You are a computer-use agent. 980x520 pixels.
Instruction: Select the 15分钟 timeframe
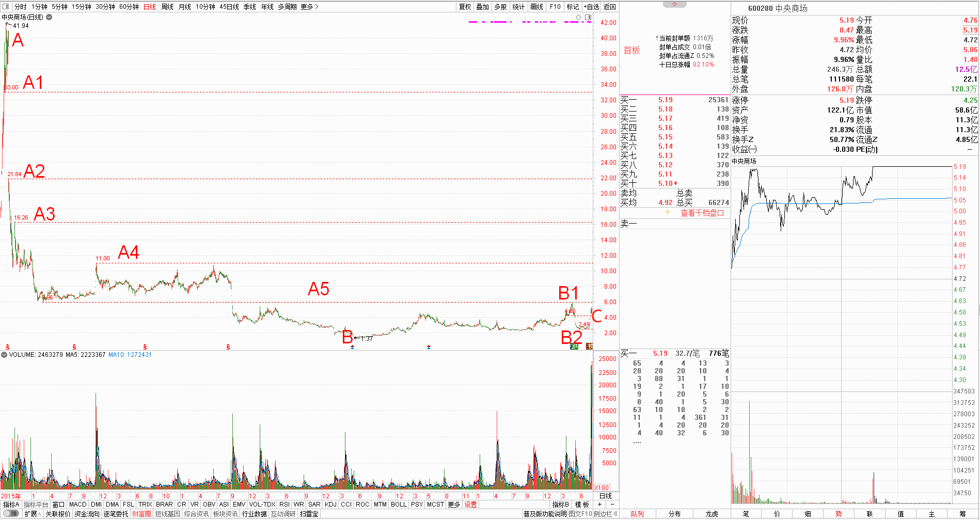pyautogui.click(x=81, y=7)
